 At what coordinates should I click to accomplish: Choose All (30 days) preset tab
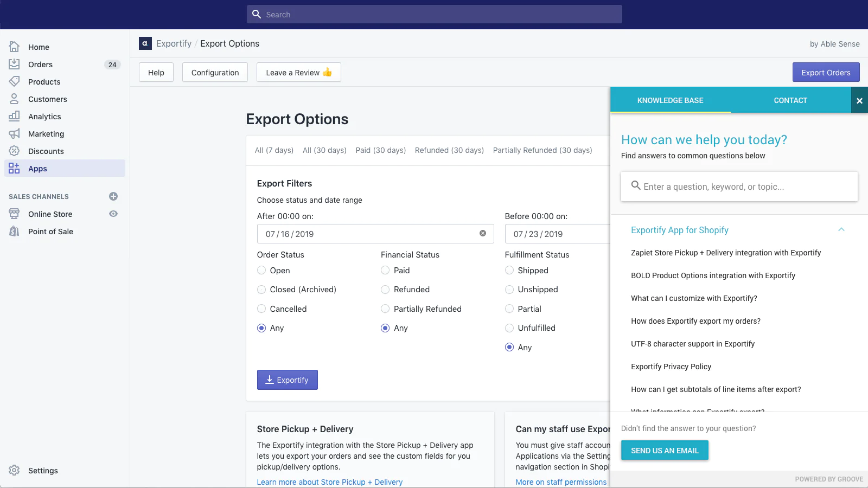coord(324,150)
